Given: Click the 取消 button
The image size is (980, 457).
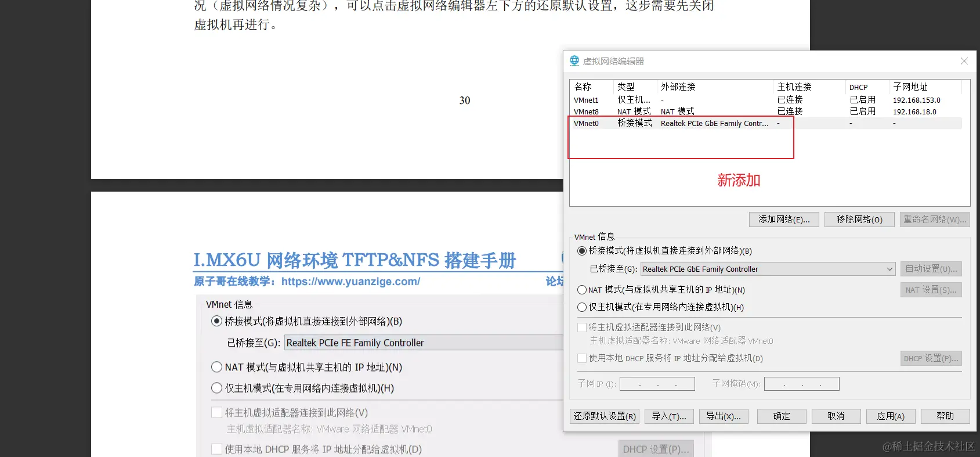Looking at the screenshot, I should [836, 416].
